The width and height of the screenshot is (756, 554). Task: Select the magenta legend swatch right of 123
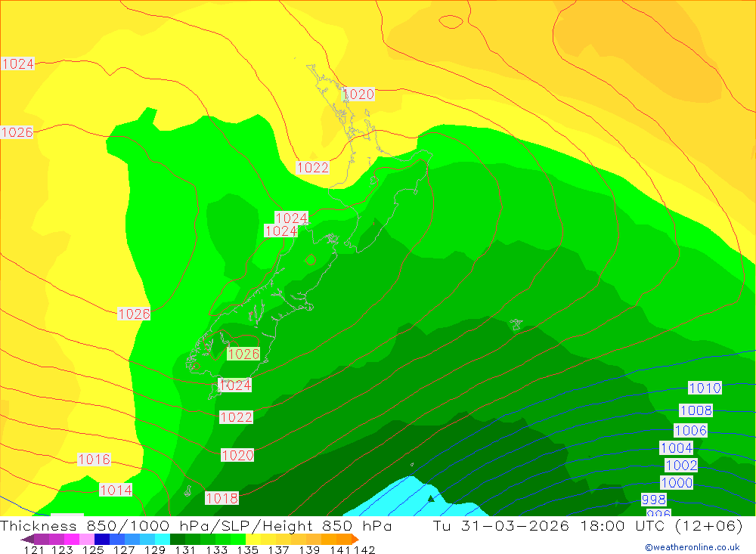tap(71, 539)
